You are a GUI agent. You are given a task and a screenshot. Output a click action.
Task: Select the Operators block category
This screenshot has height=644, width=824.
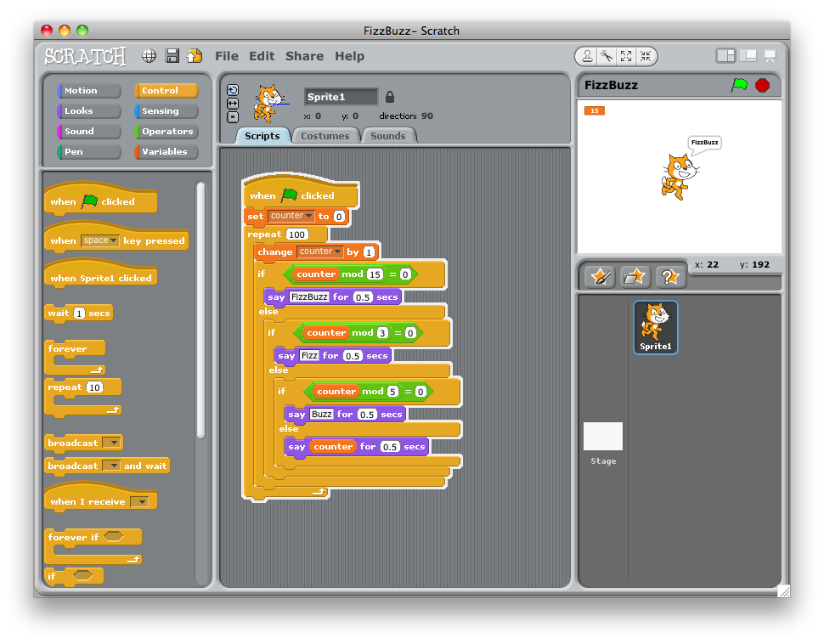(x=166, y=131)
